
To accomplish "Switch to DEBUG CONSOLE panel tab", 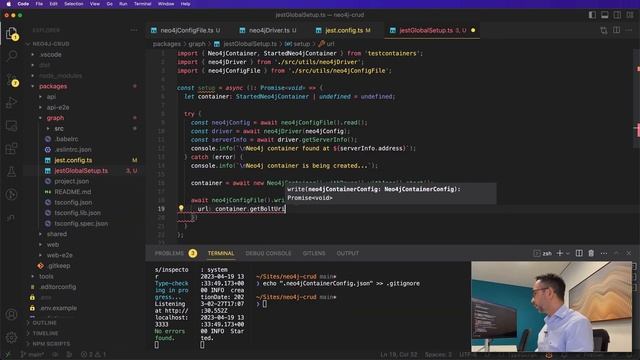I will pos(268,253).
